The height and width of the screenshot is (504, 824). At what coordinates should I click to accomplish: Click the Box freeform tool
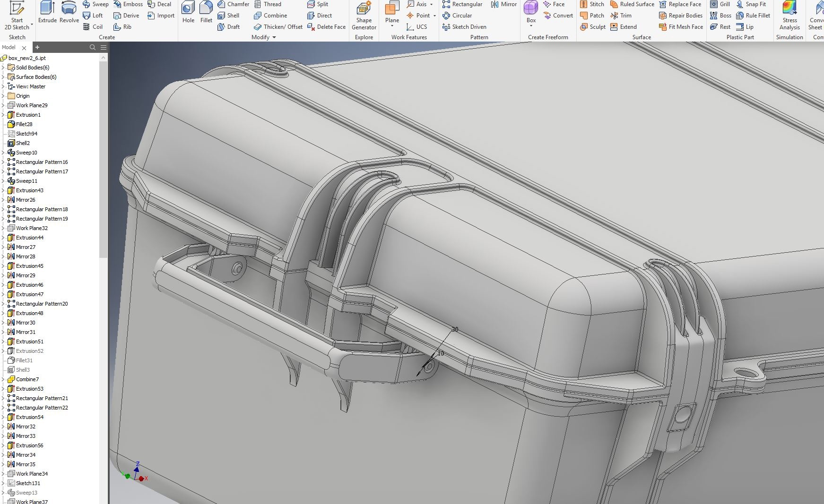[531, 12]
